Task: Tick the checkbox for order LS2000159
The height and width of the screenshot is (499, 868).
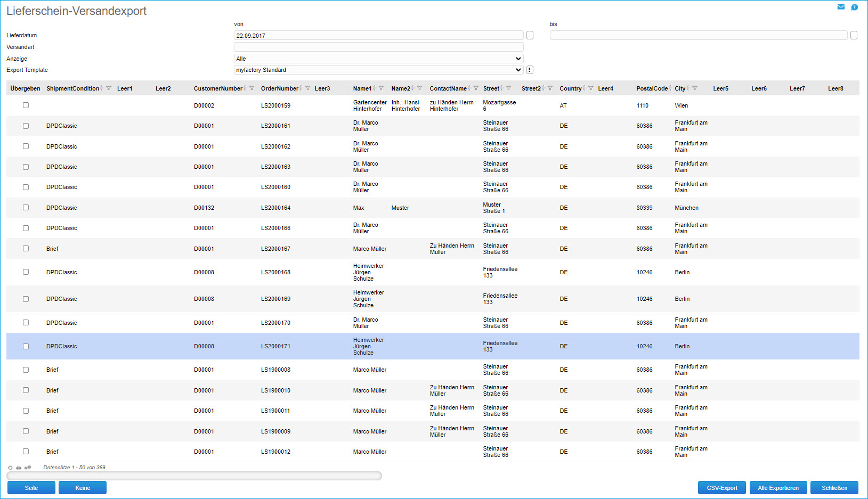Action: click(x=26, y=105)
